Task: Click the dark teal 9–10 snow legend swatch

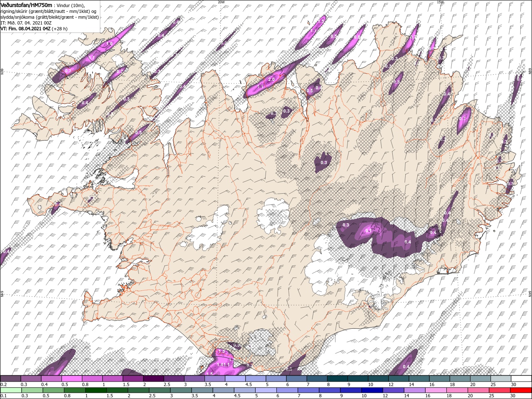Action: coord(357,379)
